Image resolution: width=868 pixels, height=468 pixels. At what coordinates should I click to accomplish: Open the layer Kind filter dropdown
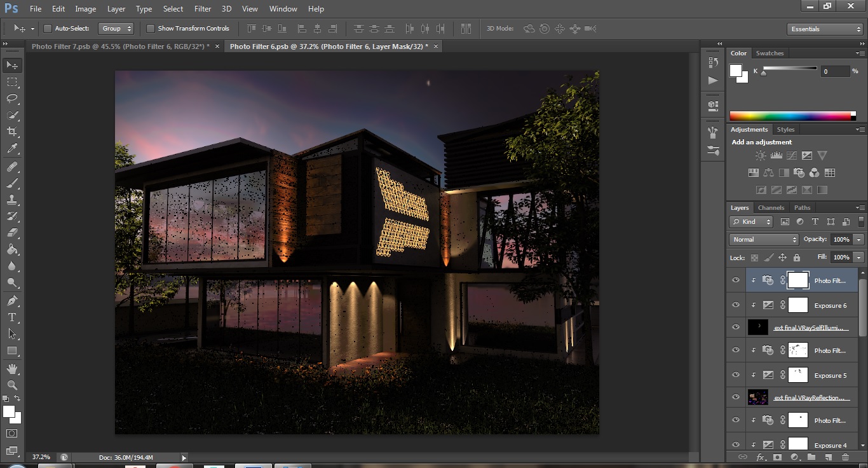tap(751, 222)
